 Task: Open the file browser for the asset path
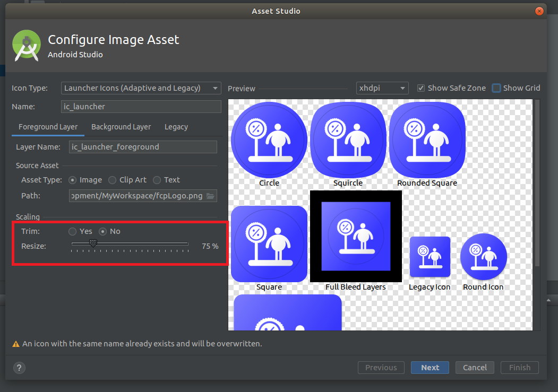pyautogui.click(x=212, y=196)
